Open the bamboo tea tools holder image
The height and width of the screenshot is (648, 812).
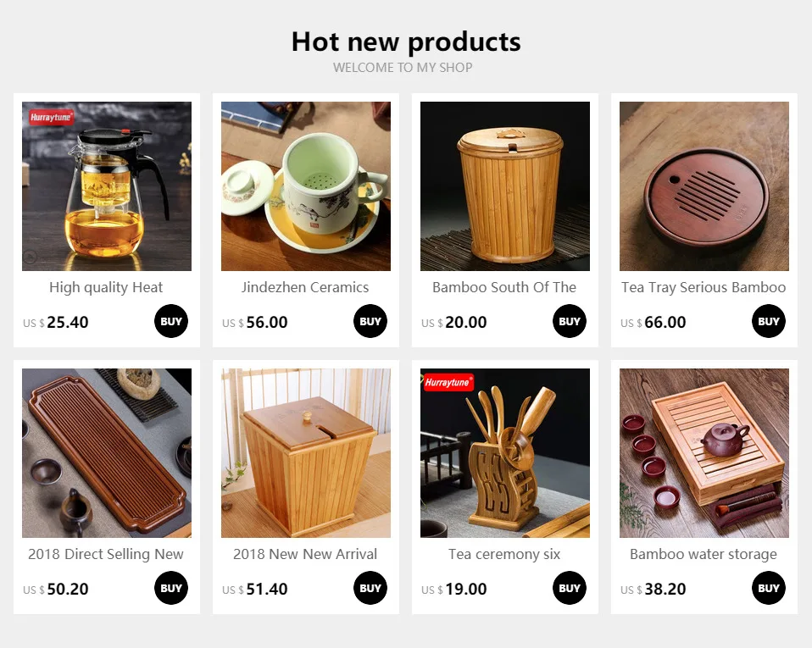point(505,453)
